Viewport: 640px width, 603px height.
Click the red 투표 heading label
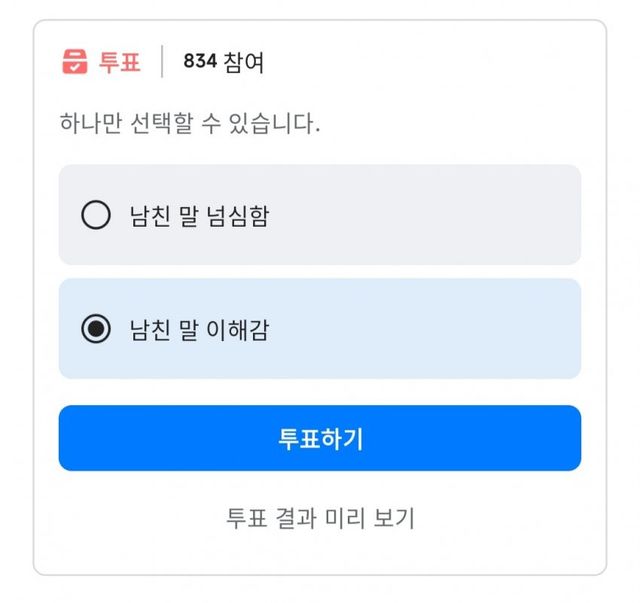[120, 62]
